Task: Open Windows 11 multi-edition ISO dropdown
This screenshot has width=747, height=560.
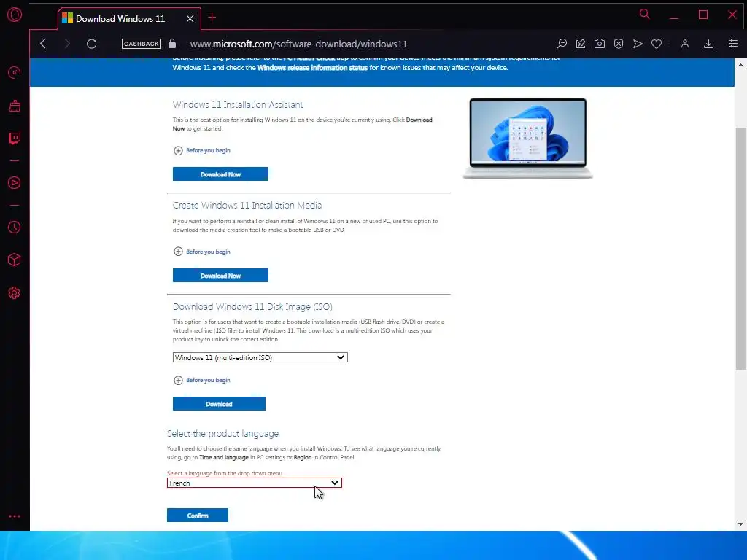Action: coord(260,357)
